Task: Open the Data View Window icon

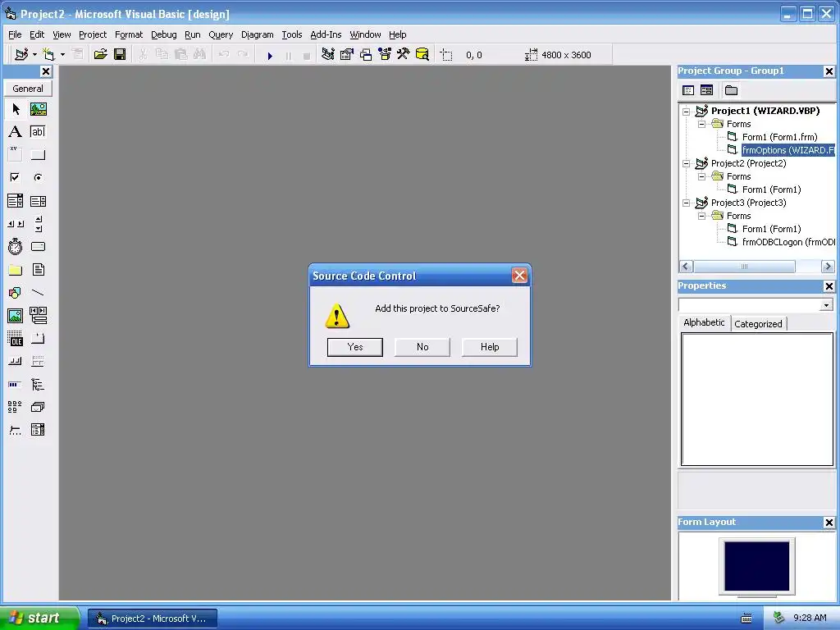Action: [422, 55]
